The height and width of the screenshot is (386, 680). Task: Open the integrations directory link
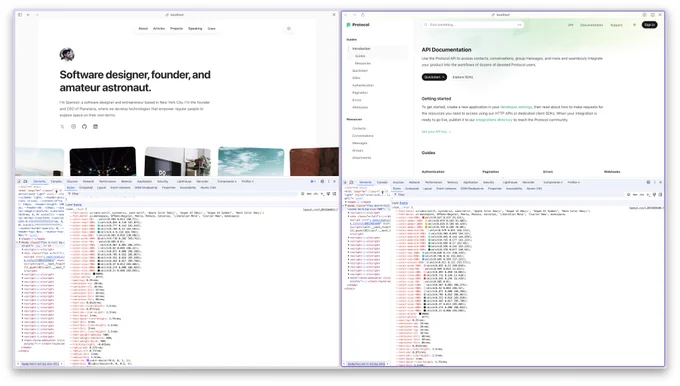coord(494,120)
